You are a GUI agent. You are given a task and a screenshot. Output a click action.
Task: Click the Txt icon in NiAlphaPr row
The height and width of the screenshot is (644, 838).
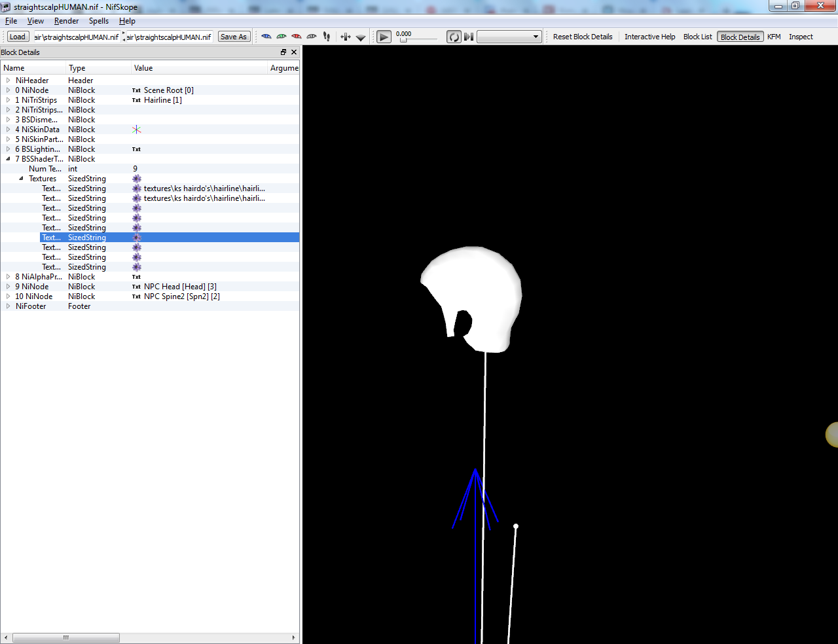[x=136, y=277]
